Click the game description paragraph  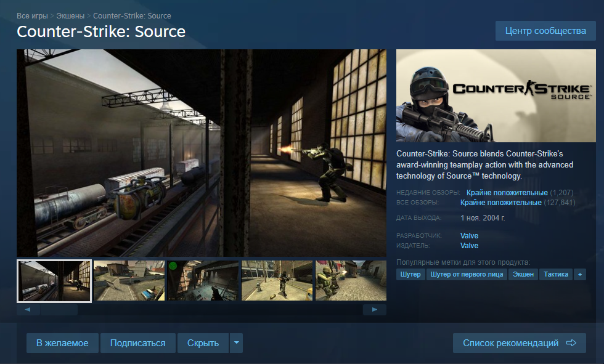485,164
